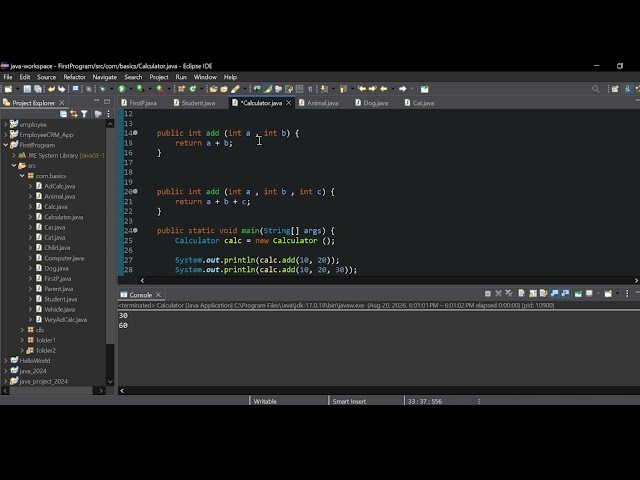Click the Save All toolbar icon
640x480 pixels.
38,89
